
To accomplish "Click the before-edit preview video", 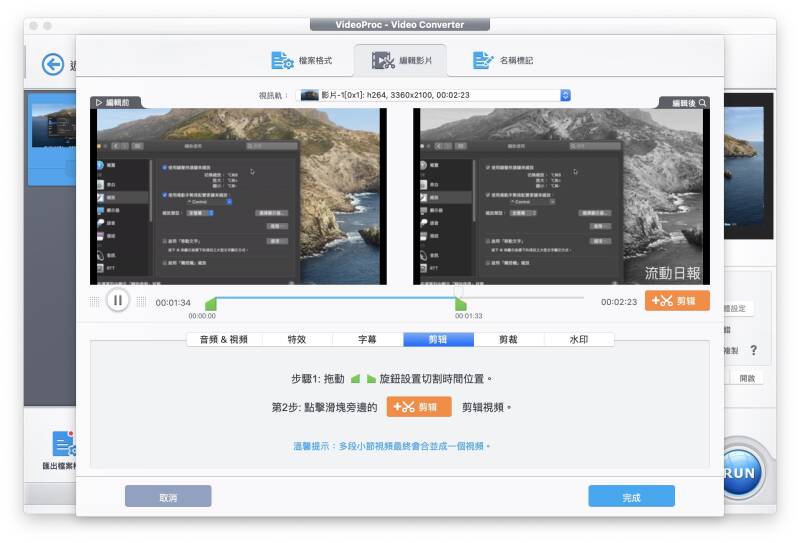I will click(238, 196).
